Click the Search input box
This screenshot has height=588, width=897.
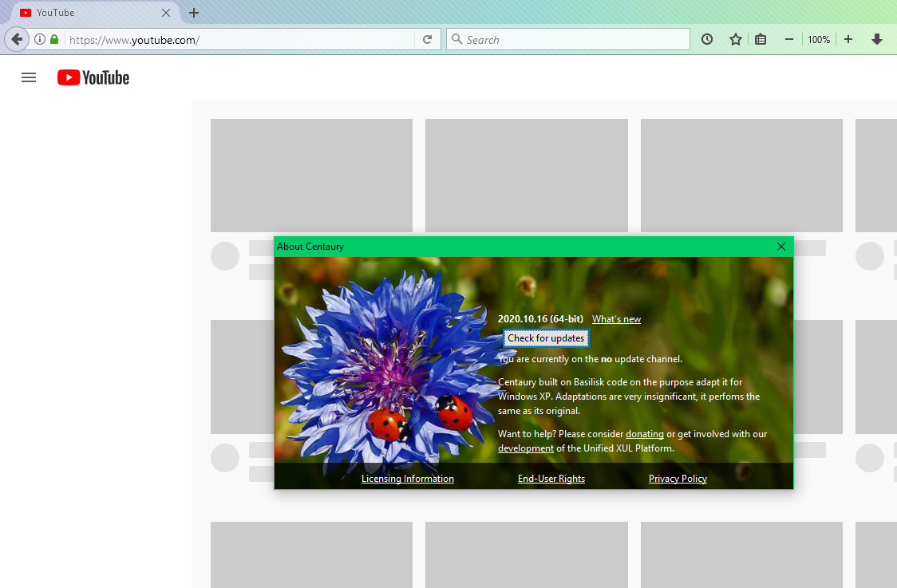coord(568,39)
